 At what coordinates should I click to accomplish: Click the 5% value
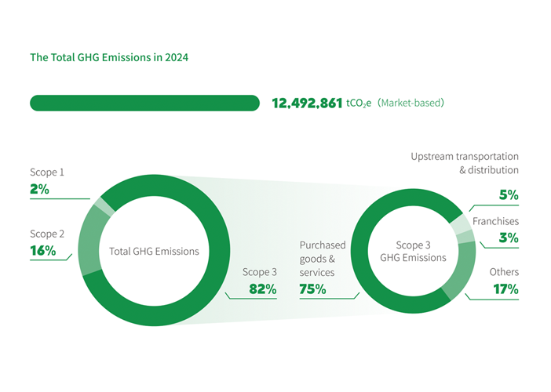pyautogui.click(x=509, y=194)
